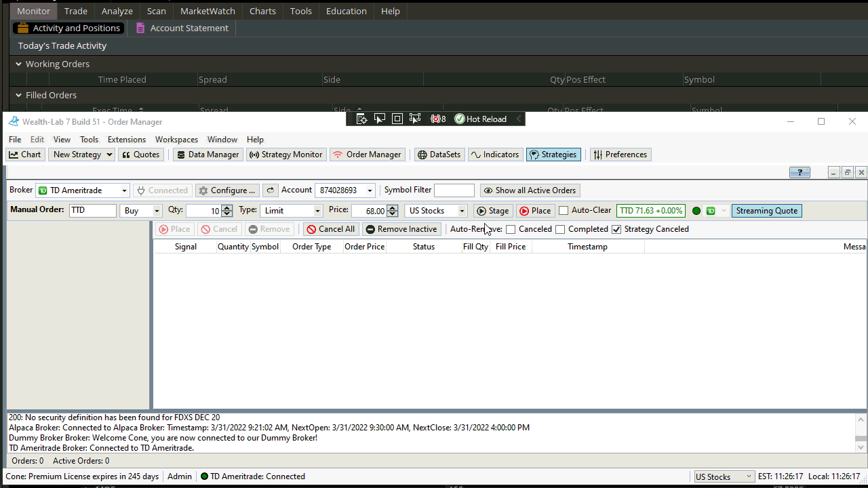
Task: Click the refresh account arrow button
Action: pos(270,190)
